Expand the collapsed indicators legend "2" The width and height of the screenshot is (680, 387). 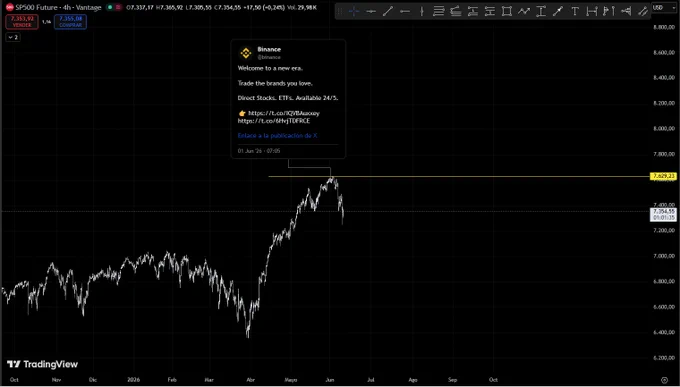tap(13, 37)
